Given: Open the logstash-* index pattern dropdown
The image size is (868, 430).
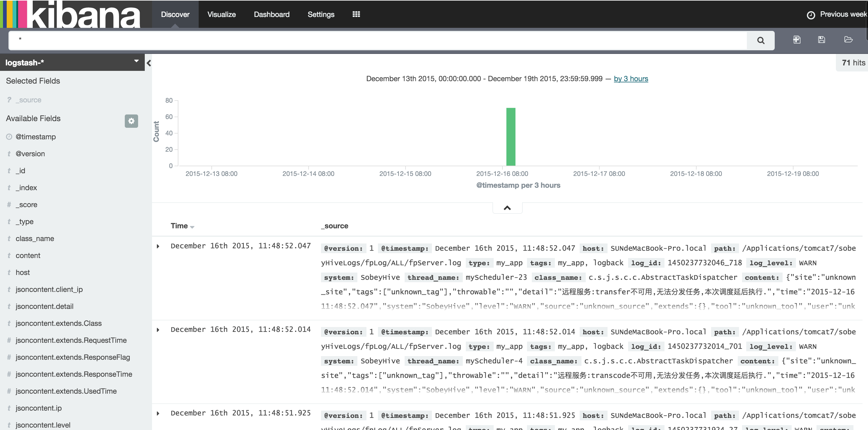Looking at the screenshot, I should coord(136,61).
